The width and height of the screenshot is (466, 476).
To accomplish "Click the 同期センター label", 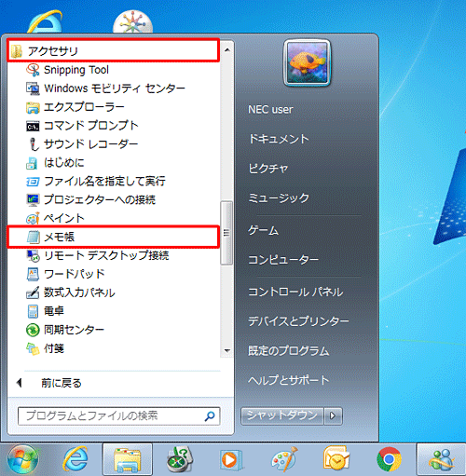I will coord(74,330).
